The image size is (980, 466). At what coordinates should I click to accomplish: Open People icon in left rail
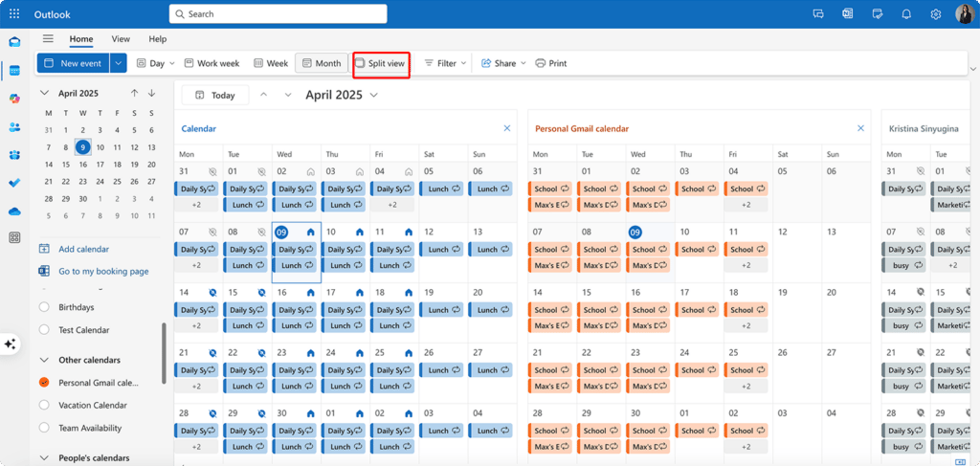(x=14, y=127)
